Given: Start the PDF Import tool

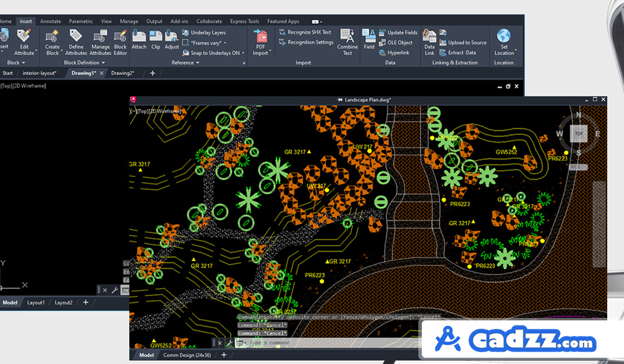Looking at the screenshot, I should point(261,42).
